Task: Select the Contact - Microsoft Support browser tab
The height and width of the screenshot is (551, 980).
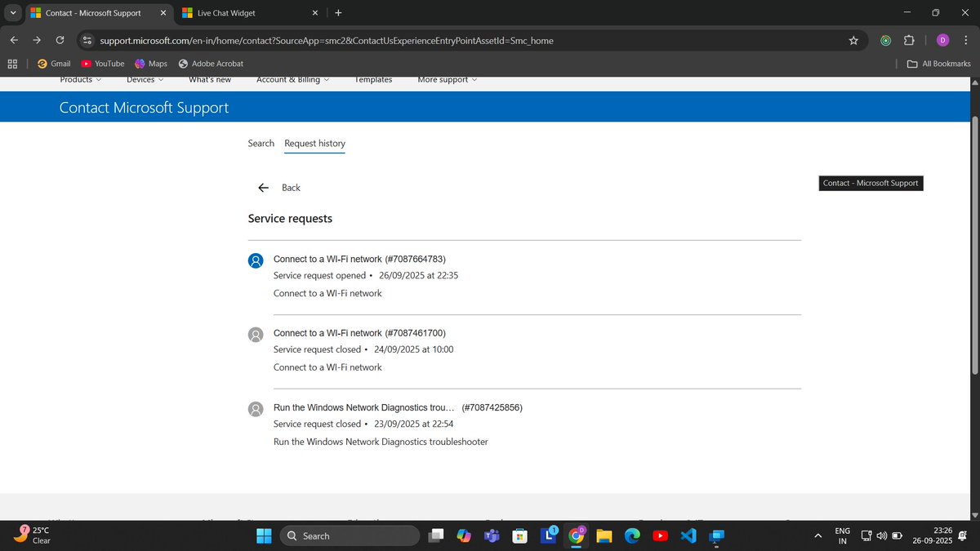Action: point(99,13)
